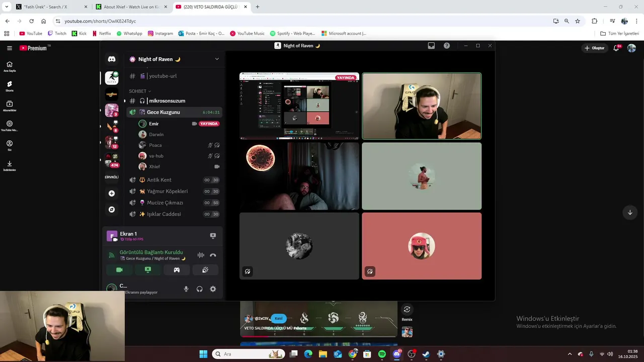
Task: Select user va-hub in voice channel
Action: [179, 156]
